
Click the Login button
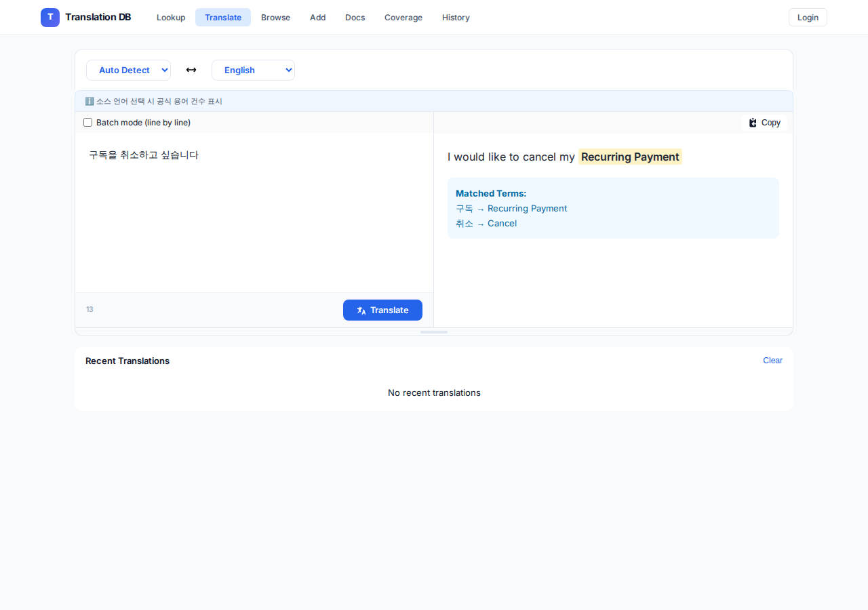pyautogui.click(x=807, y=17)
